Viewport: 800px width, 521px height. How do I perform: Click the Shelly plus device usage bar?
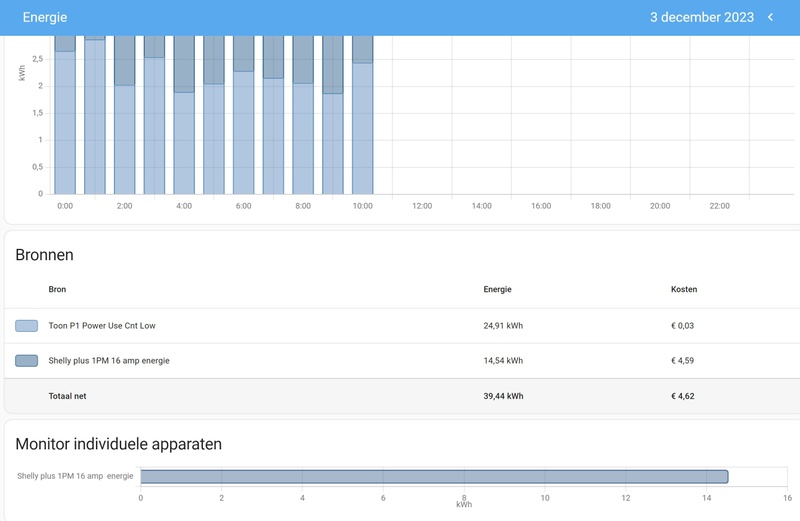click(x=434, y=477)
